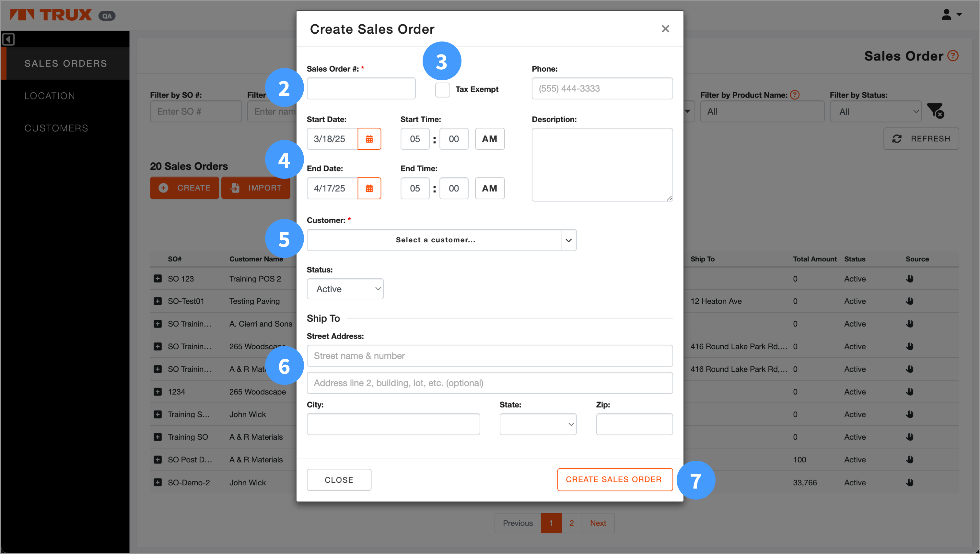Image resolution: width=980 pixels, height=554 pixels.
Task: Click the Create button behind the dialog
Action: 185,188
